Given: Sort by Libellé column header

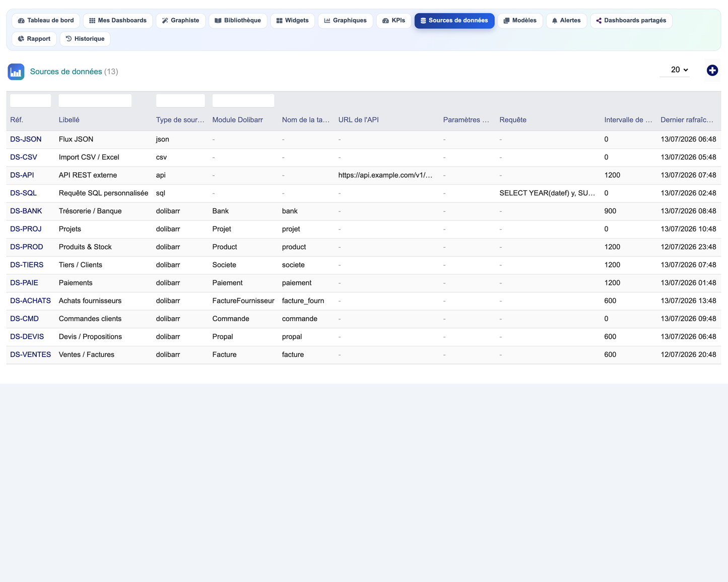Looking at the screenshot, I should pos(69,120).
